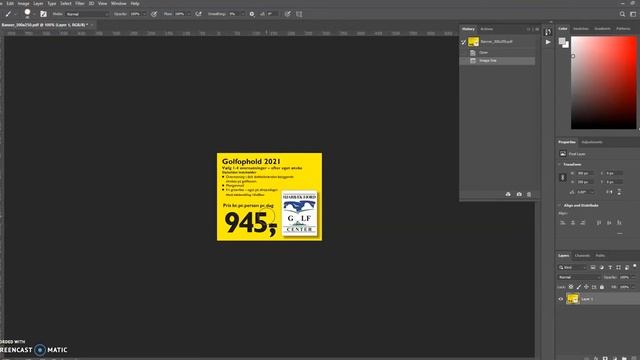Toggle pressure for opacity icon
The height and width of the screenshot is (360, 640).
tap(154, 14)
